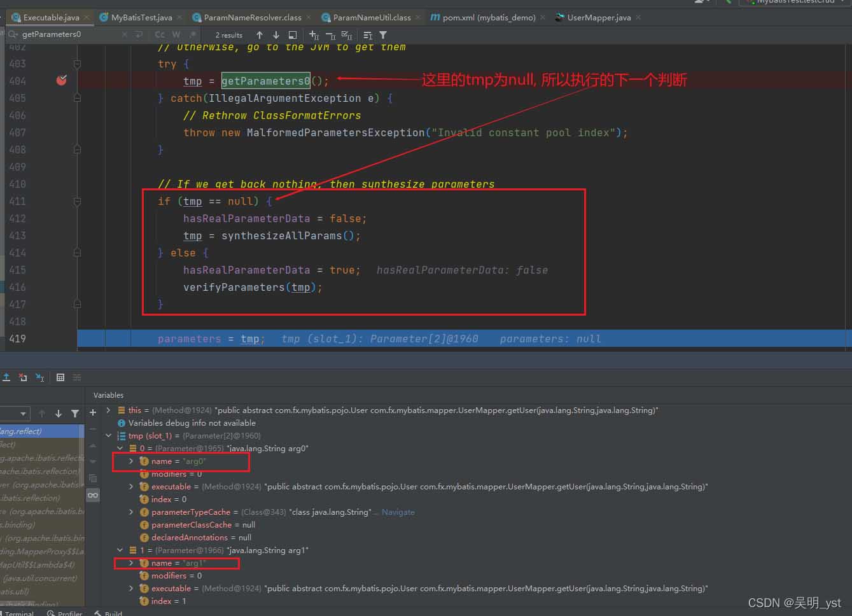Image resolution: width=852 pixels, height=616 pixels.
Task: Add selection for next occurrence icon
Action: coord(314,35)
